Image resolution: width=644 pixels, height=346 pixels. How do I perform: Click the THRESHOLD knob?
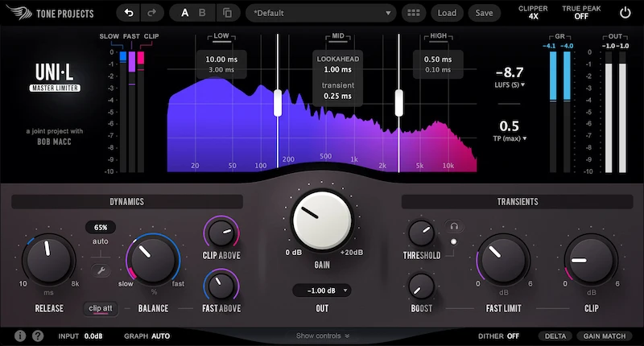click(421, 233)
